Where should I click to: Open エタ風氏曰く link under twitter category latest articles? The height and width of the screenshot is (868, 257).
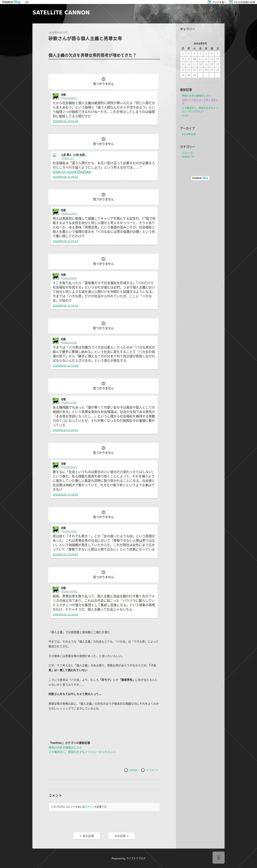(x=82, y=752)
